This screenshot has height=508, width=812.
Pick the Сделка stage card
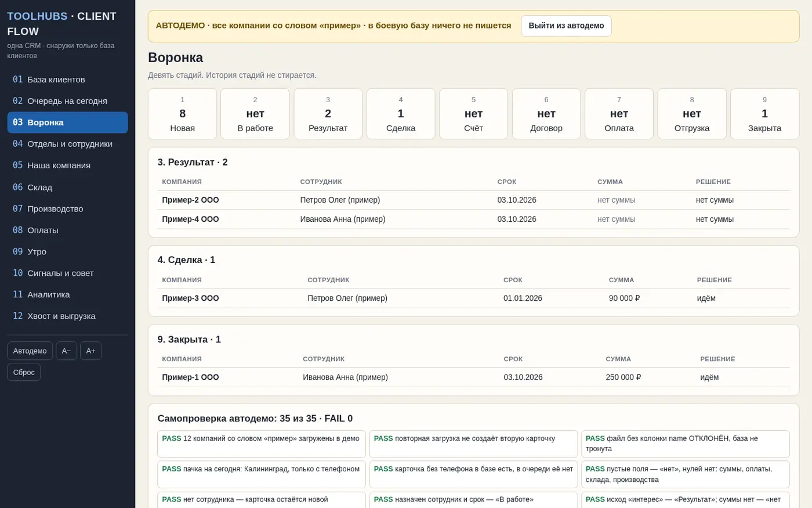(401, 114)
